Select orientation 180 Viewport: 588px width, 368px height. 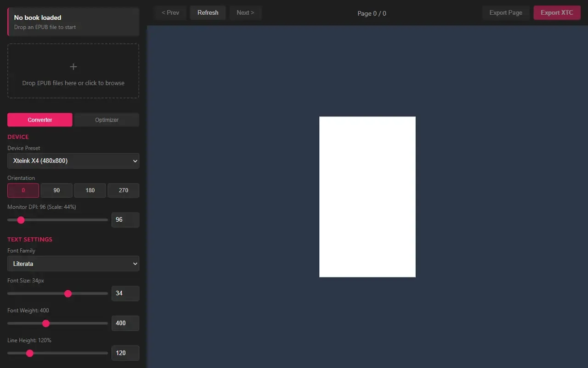click(x=90, y=190)
